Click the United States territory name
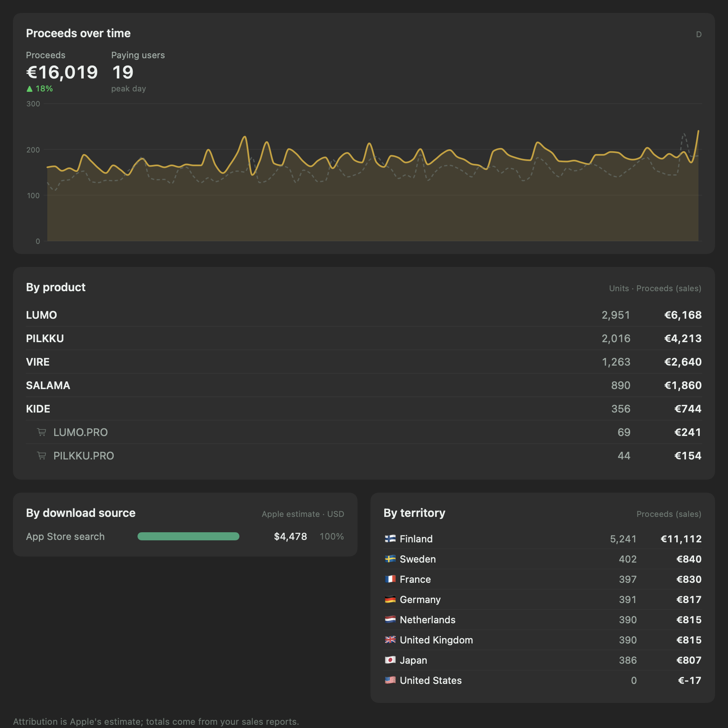 point(431,680)
